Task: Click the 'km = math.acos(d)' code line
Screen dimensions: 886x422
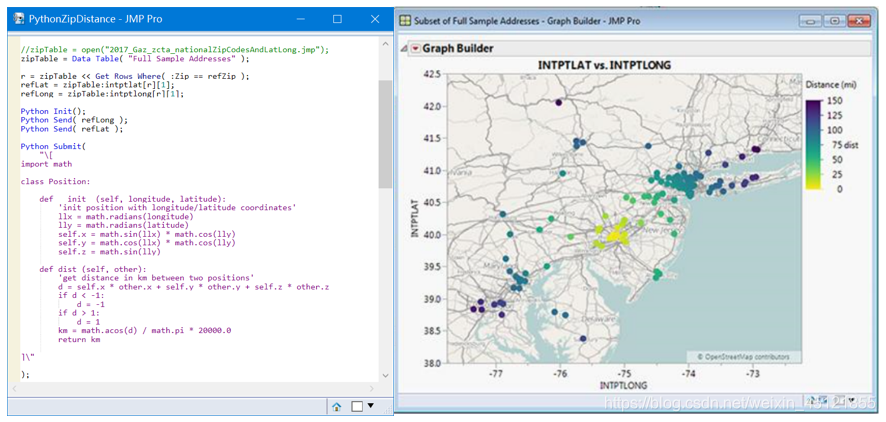Action: [145, 331]
